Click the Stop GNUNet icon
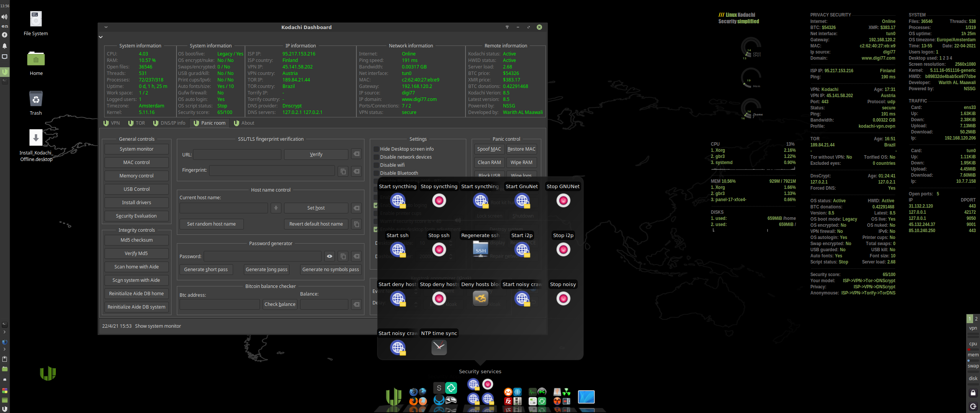 pos(563,200)
